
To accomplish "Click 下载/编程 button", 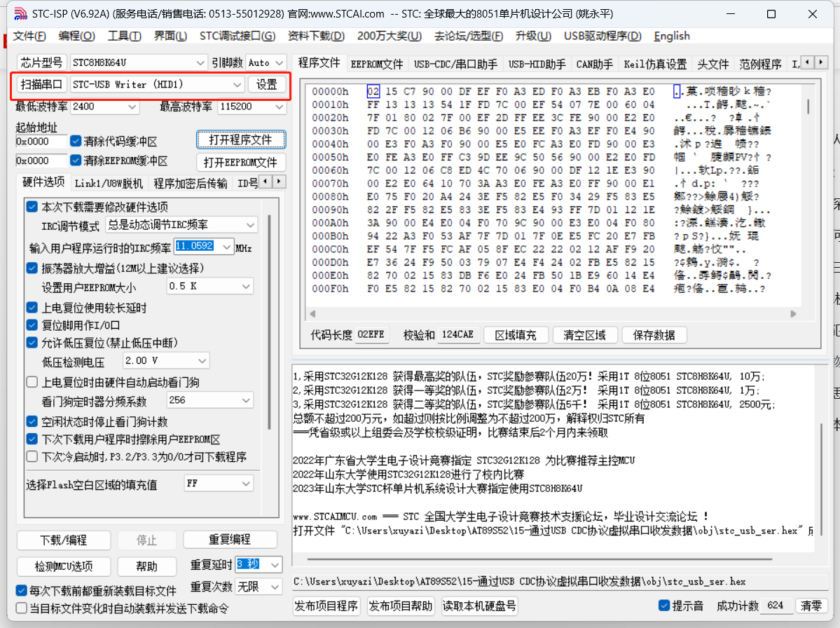I will 64,540.
